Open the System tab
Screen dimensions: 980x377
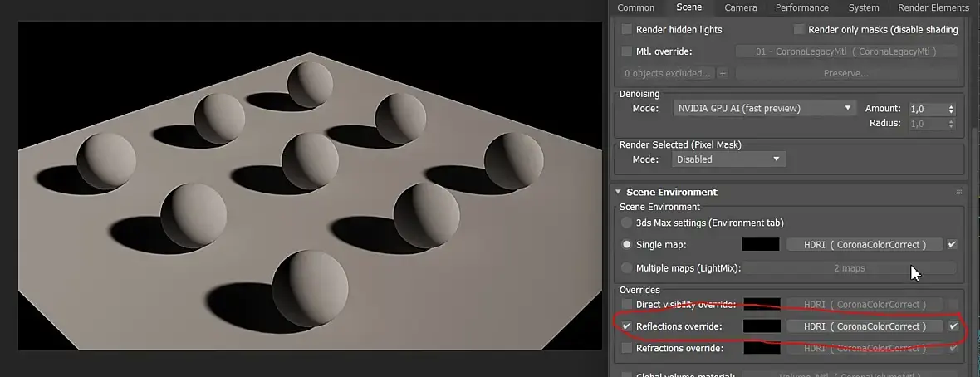863,7
